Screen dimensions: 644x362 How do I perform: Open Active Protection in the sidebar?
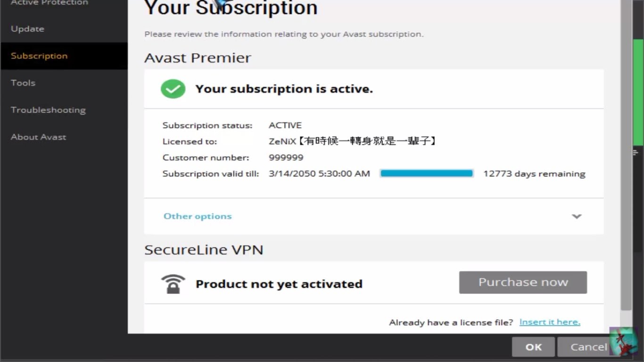coord(49,3)
